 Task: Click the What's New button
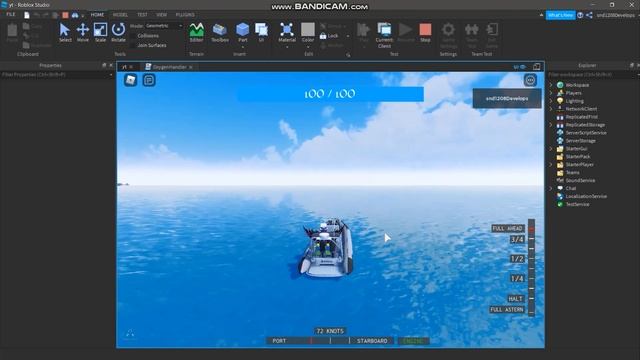click(560, 15)
